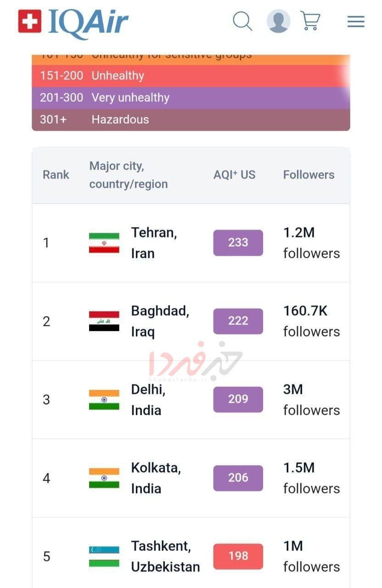The image size is (382, 588).
Task: Open the Baghdad, Iraq city link
Action: tap(160, 321)
